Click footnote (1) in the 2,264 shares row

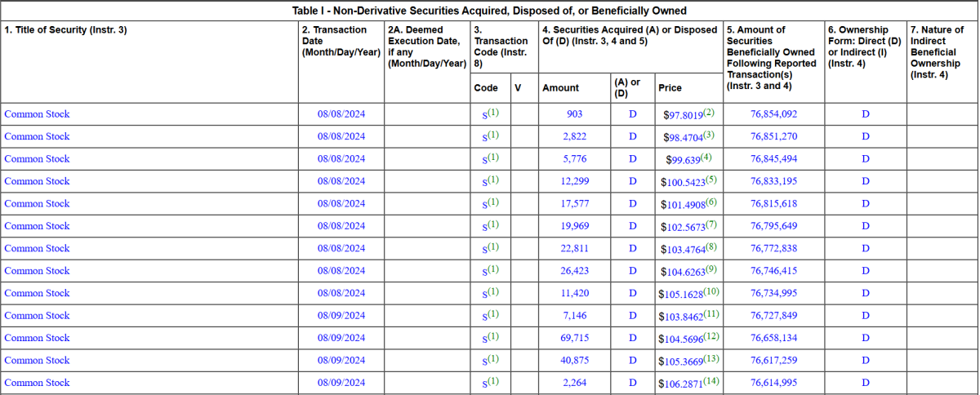point(493,381)
